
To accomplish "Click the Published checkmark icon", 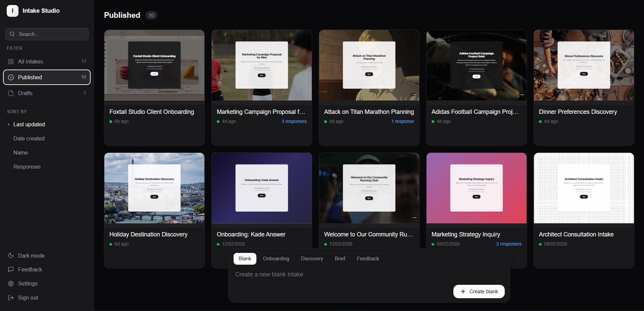I will click(10, 77).
